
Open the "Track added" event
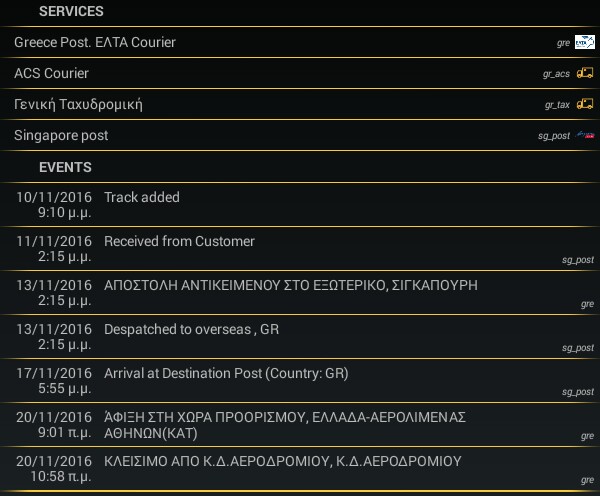click(x=142, y=197)
